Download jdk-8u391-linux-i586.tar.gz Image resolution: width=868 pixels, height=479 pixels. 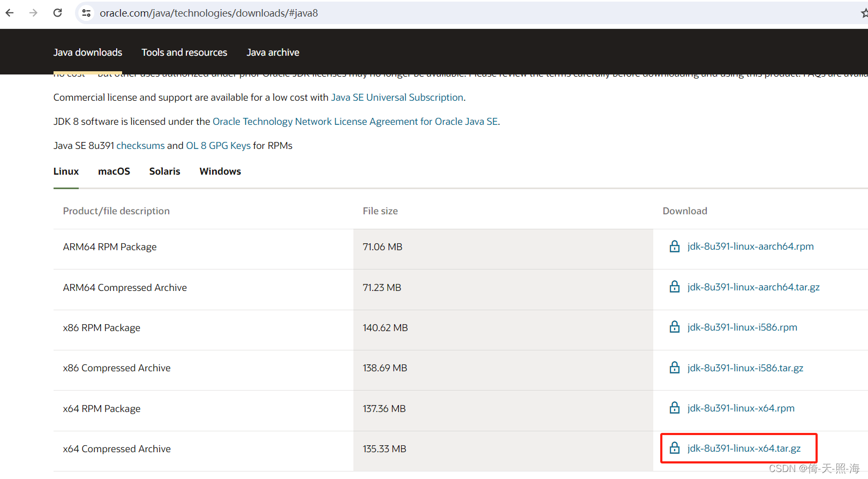pos(745,368)
